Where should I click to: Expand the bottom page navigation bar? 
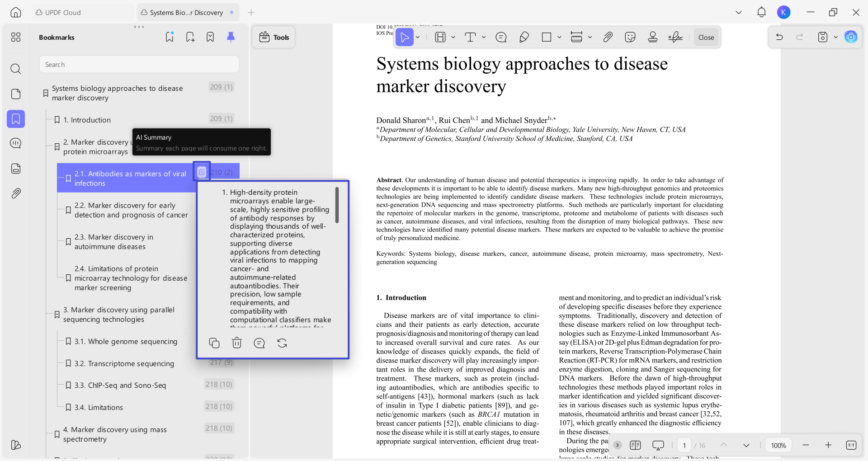tap(618, 445)
